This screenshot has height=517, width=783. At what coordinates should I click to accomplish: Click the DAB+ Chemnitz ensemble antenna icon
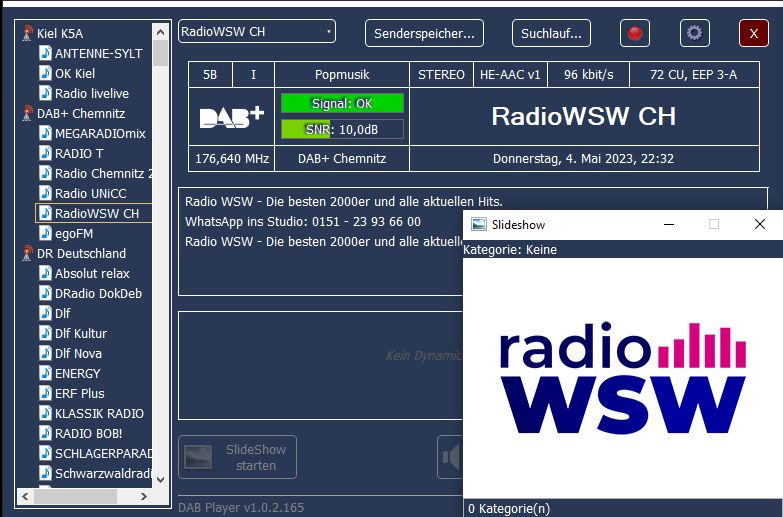click(28, 113)
